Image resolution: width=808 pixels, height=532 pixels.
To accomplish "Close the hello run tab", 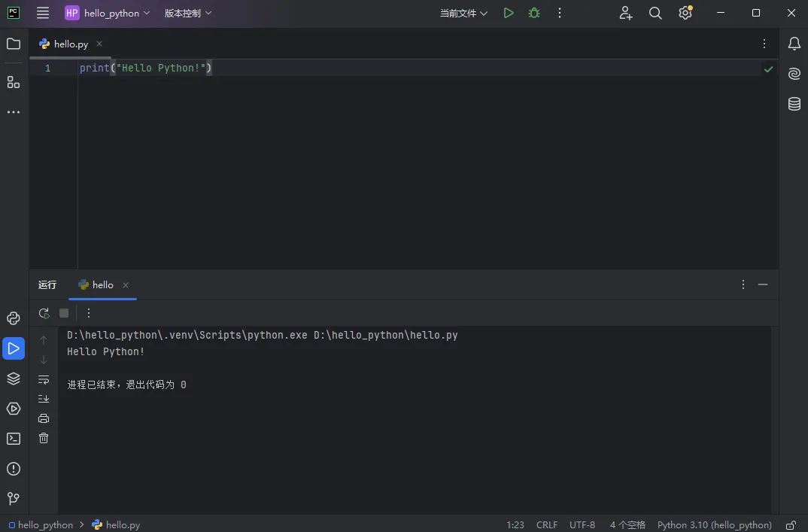I will pos(126,285).
